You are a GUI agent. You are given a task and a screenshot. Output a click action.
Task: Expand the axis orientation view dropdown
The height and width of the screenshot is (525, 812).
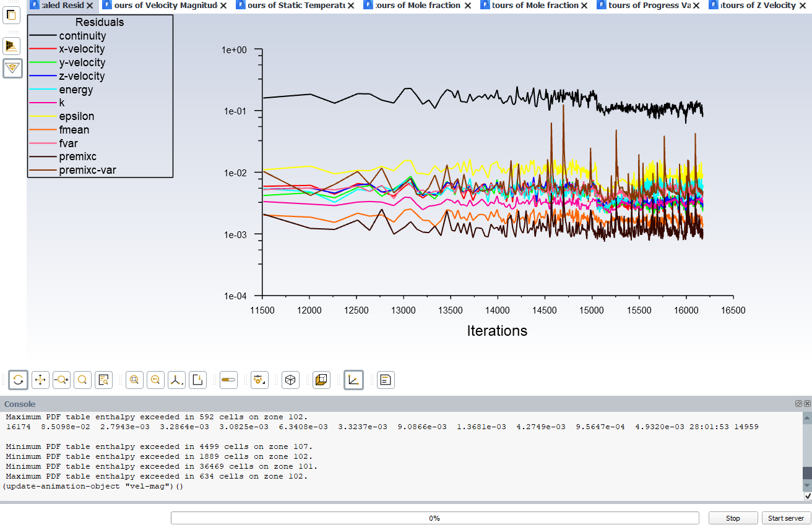176,380
